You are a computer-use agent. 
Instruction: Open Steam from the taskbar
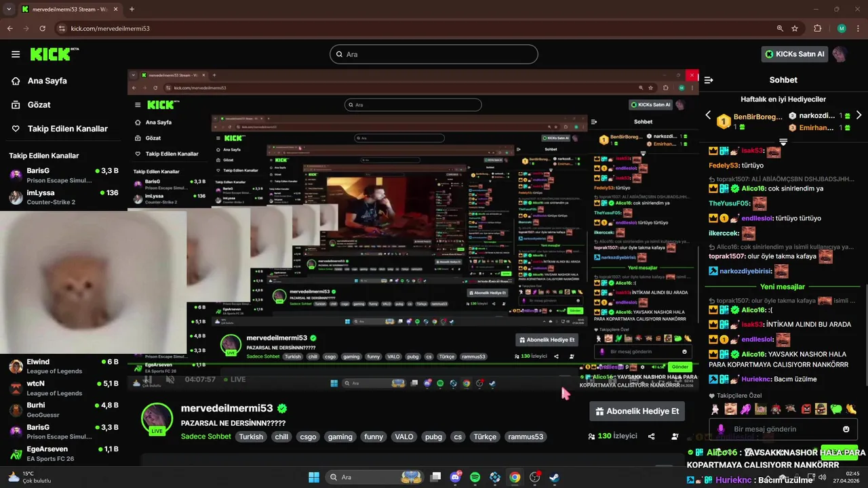point(554,477)
